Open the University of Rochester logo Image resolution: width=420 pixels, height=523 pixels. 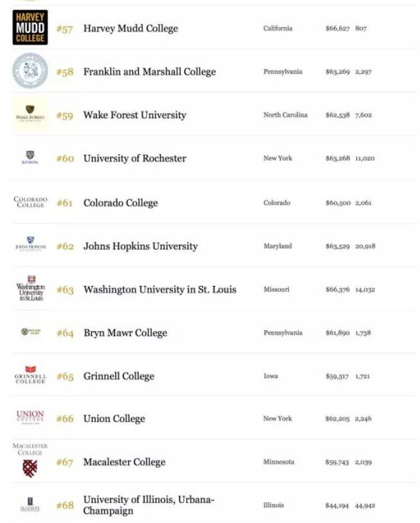pos(30,157)
